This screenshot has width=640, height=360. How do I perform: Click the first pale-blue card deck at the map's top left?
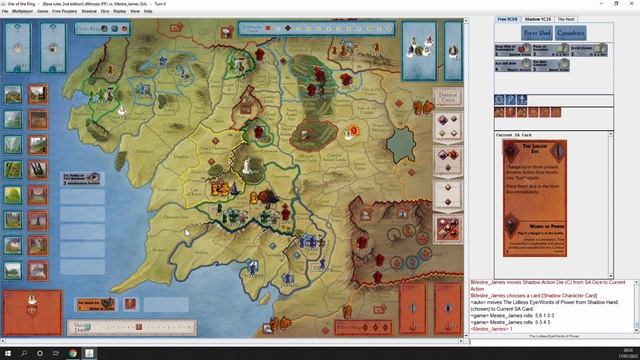tap(18, 48)
